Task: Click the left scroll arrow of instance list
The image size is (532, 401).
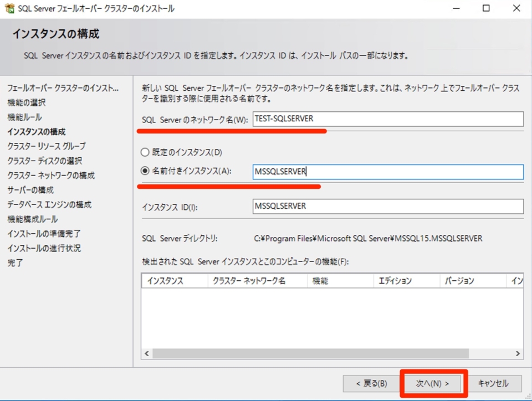Action: (x=147, y=353)
